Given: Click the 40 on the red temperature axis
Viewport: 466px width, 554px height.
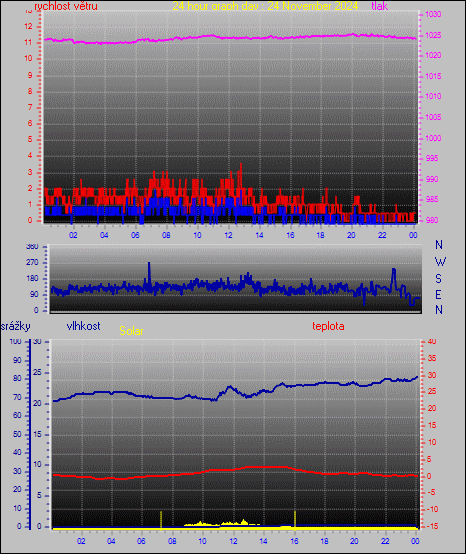Looking at the screenshot, I should [432, 342].
